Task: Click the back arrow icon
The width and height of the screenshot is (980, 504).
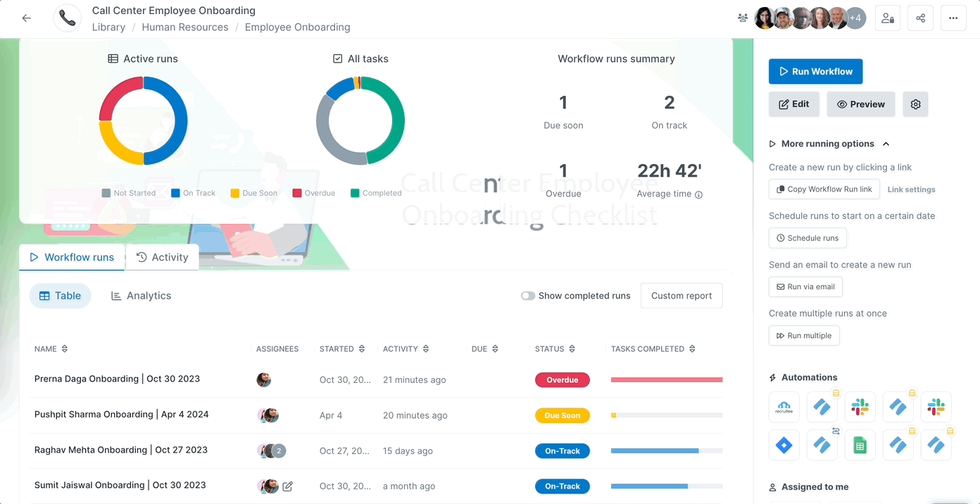Action: [27, 18]
